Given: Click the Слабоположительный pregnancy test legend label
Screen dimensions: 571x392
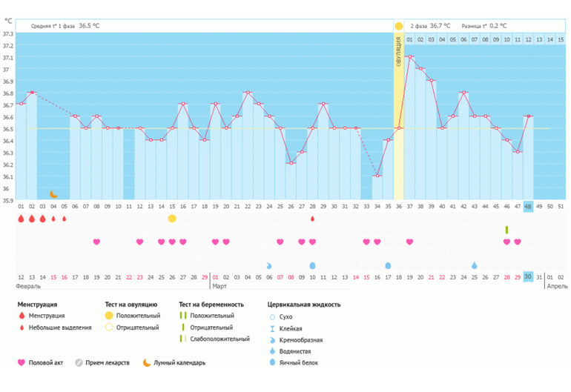Looking at the screenshot, I should [220, 339].
